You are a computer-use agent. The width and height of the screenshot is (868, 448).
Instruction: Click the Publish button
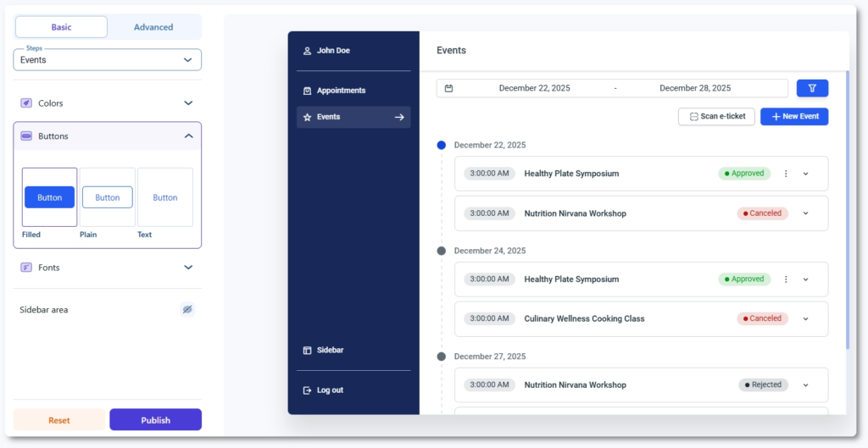point(155,420)
